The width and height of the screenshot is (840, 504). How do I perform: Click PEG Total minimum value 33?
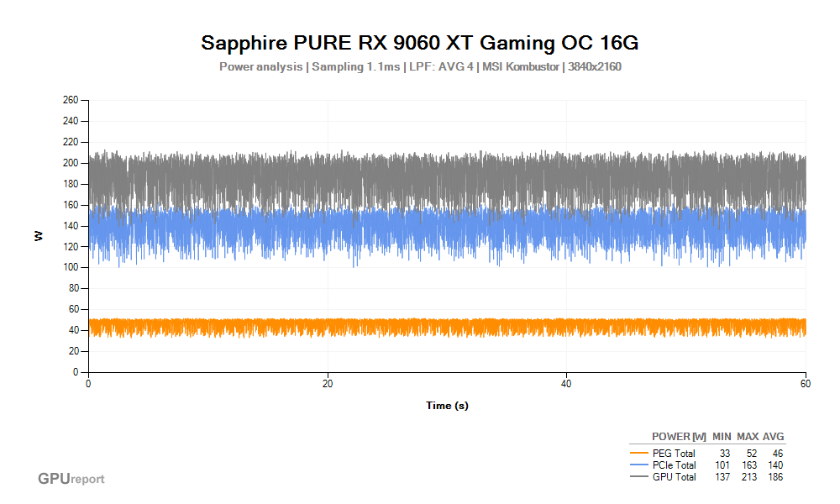click(724, 454)
